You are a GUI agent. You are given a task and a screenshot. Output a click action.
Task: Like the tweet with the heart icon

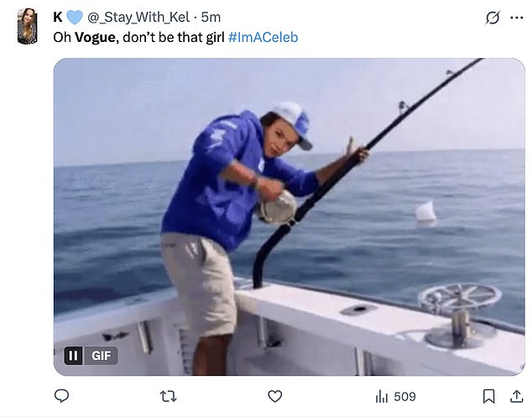274,396
